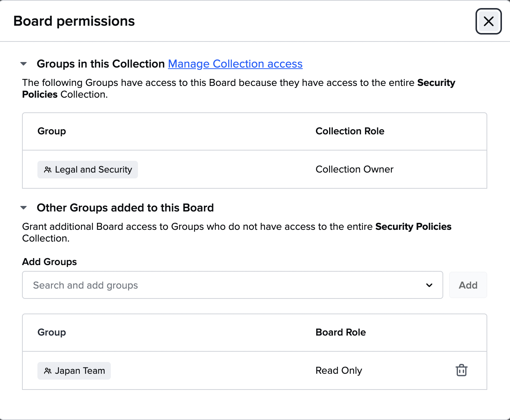
Task: Select the Read Only board role
Action: [x=339, y=370]
